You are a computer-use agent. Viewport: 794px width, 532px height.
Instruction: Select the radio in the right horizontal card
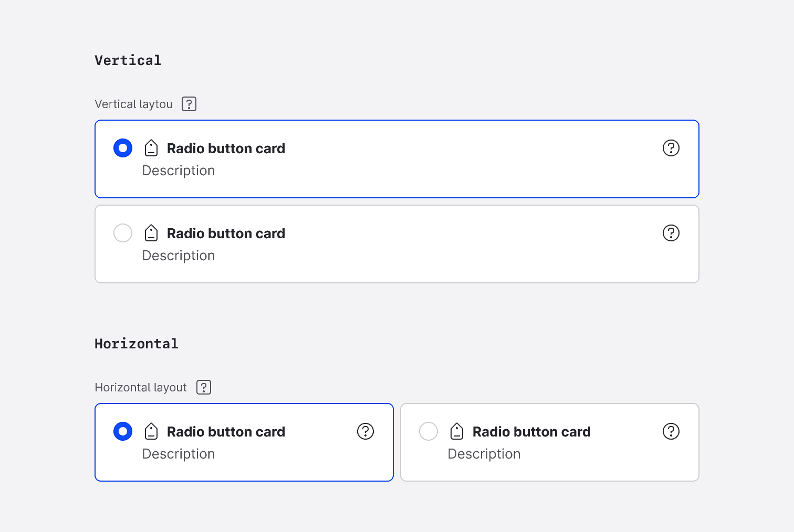pos(428,431)
